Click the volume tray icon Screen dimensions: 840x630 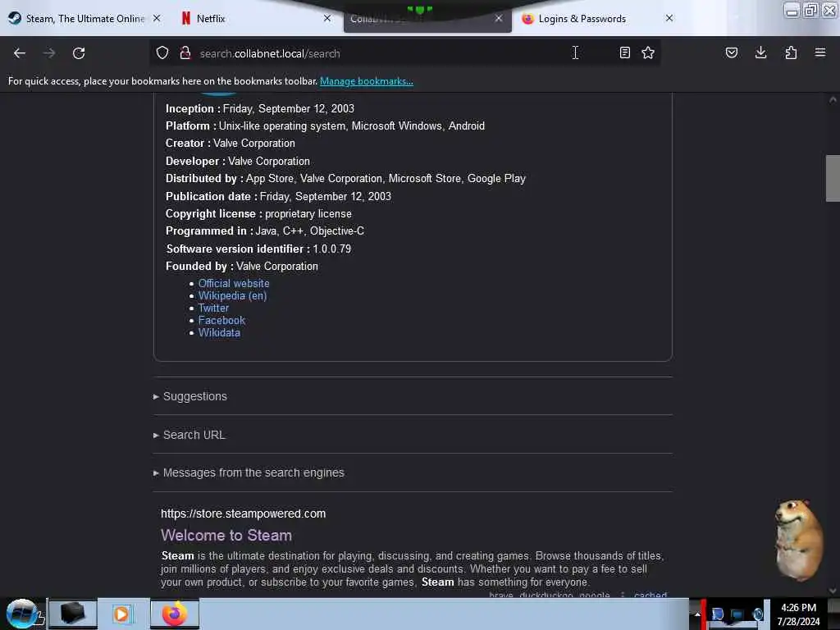click(x=757, y=614)
